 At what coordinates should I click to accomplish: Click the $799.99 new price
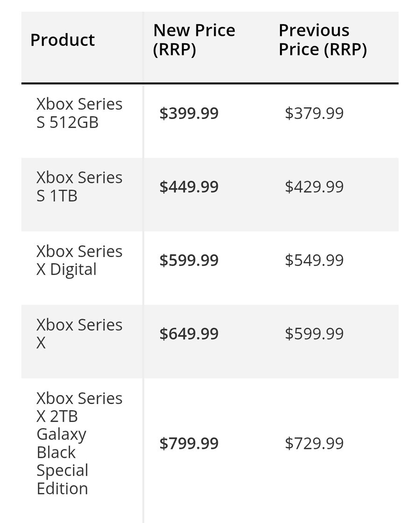(x=189, y=443)
